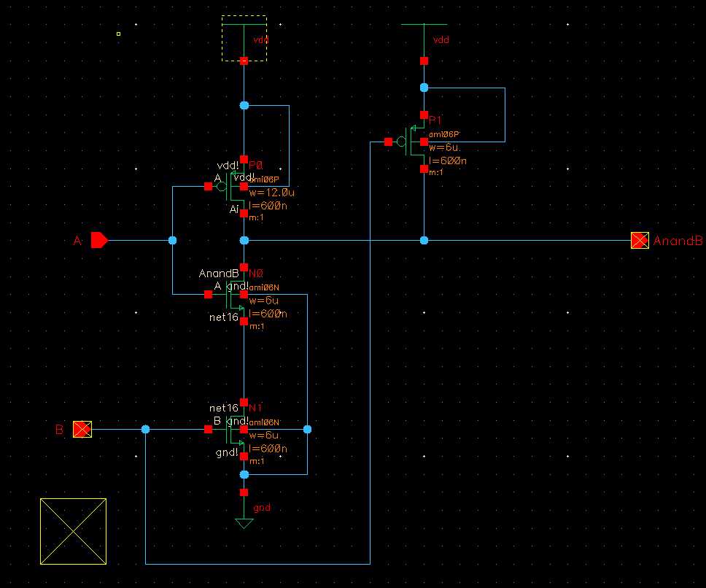Click N1 gate terminal red square

point(208,430)
